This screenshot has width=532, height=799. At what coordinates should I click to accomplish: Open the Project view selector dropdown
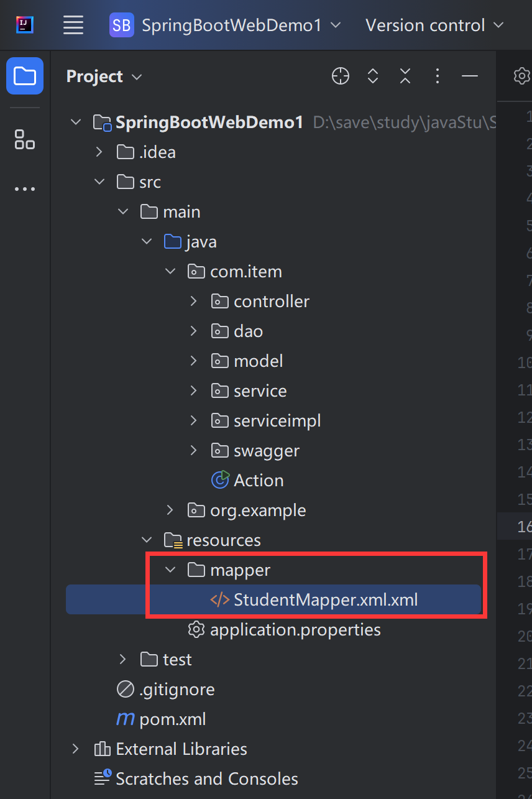(x=104, y=76)
